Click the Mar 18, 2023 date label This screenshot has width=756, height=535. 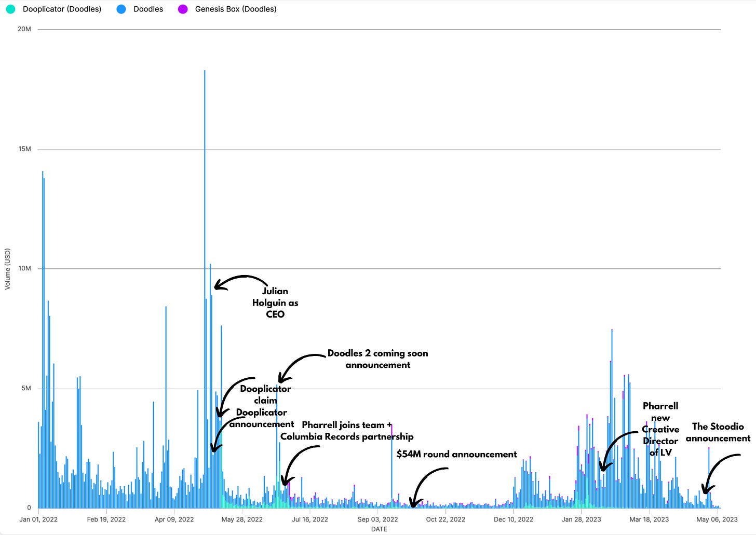click(649, 519)
